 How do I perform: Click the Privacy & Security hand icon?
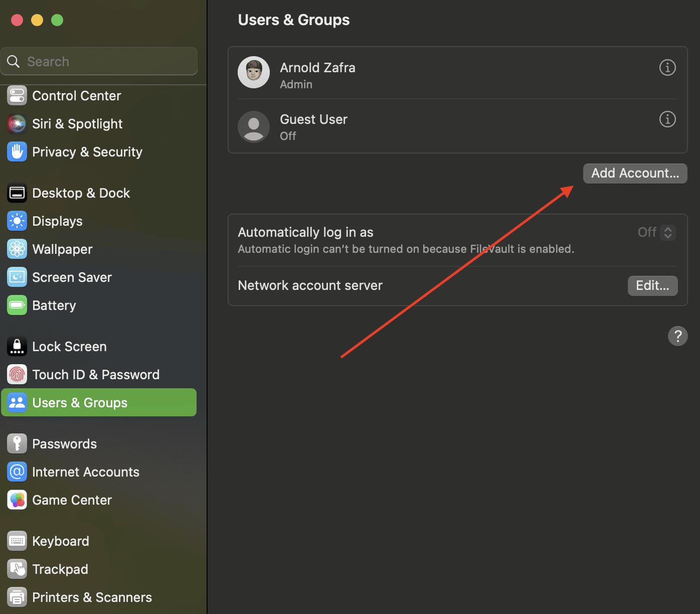pyautogui.click(x=17, y=152)
